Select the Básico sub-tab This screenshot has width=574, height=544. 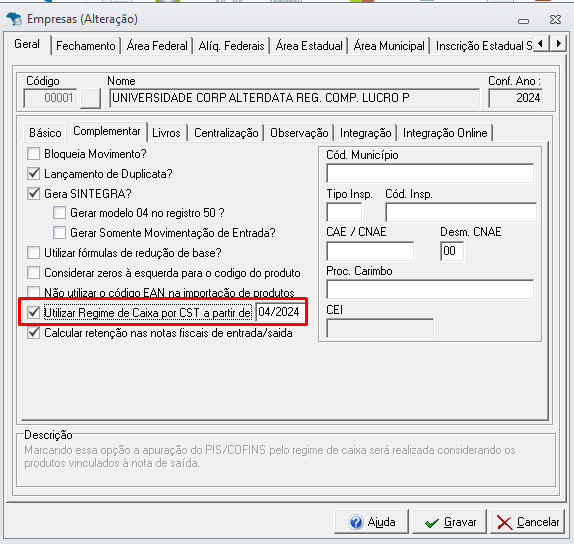coord(45,133)
